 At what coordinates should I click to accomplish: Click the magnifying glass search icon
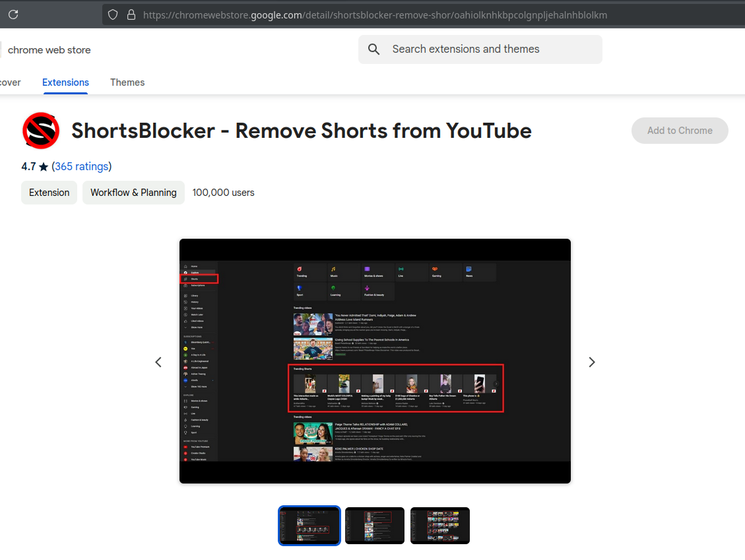coord(374,49)
